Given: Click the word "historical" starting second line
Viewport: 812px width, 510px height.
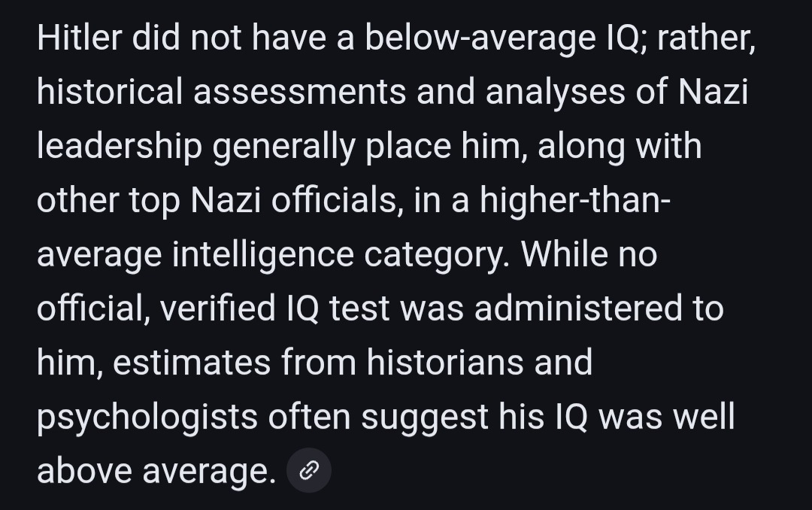Looking at the screenshot, I should point(110,93).
